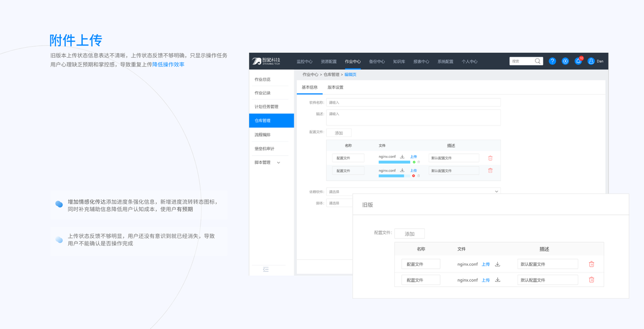Click the Dan username in header
The width and height of the screenshot is (644, 329).
point(600,61)
